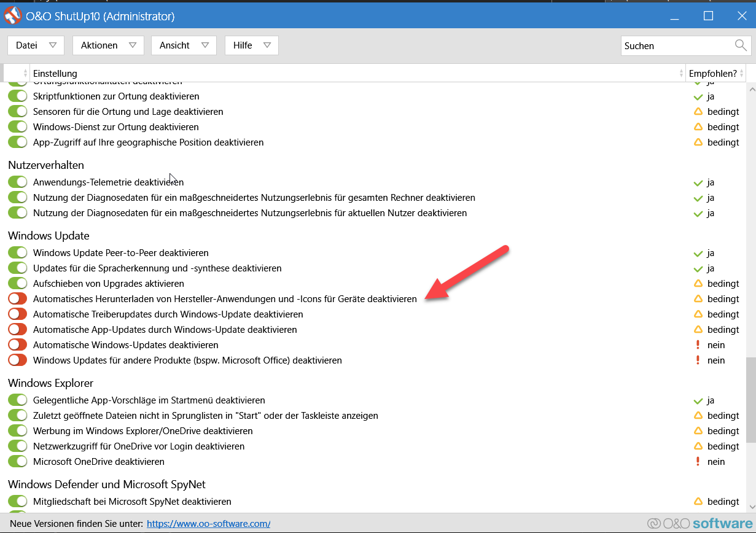Toggle App-Zugriff auf Ihre geographische Position switch

18,142
